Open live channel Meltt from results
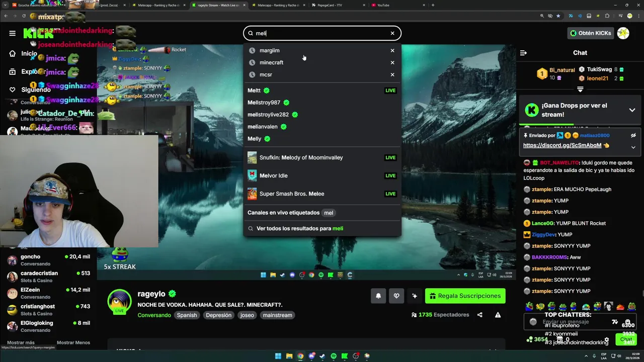The width and height of the screenshot is (644, 362). (322, 90)
